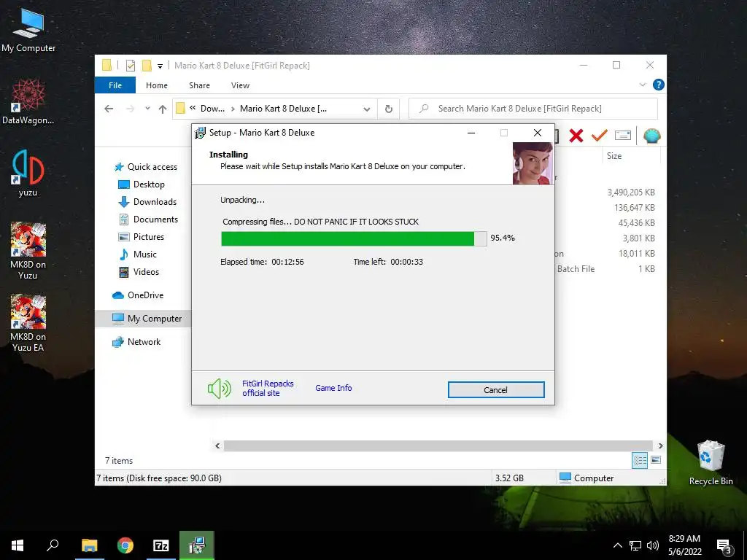
Task: Select My Computer in navigation pane
Action: 143,319
